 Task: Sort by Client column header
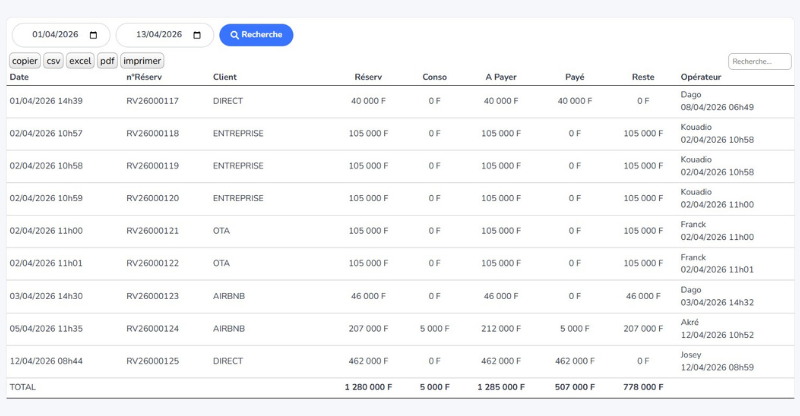tap(225, 77)
